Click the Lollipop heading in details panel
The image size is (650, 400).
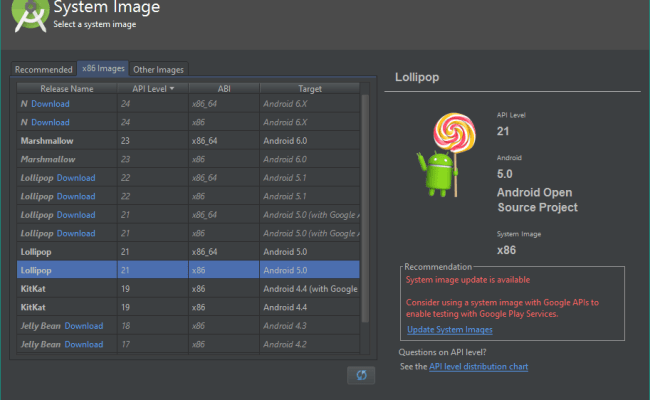pos(417,77)
